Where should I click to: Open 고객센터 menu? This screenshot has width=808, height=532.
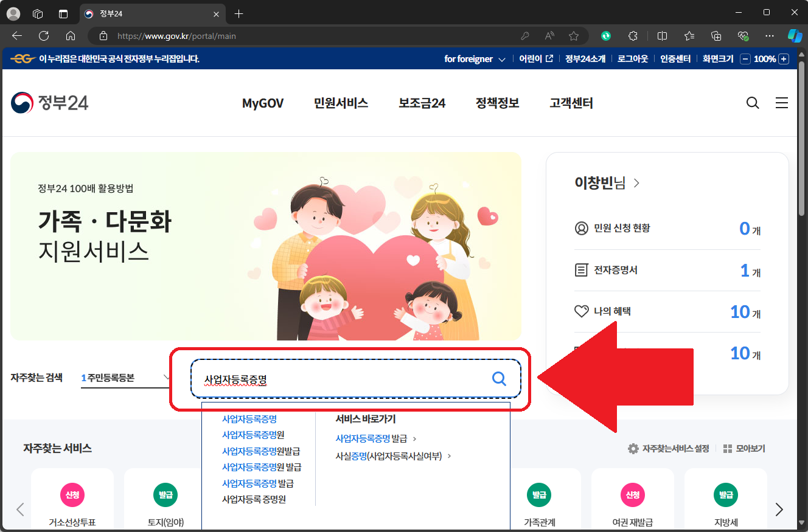click(x=571, y=103)
